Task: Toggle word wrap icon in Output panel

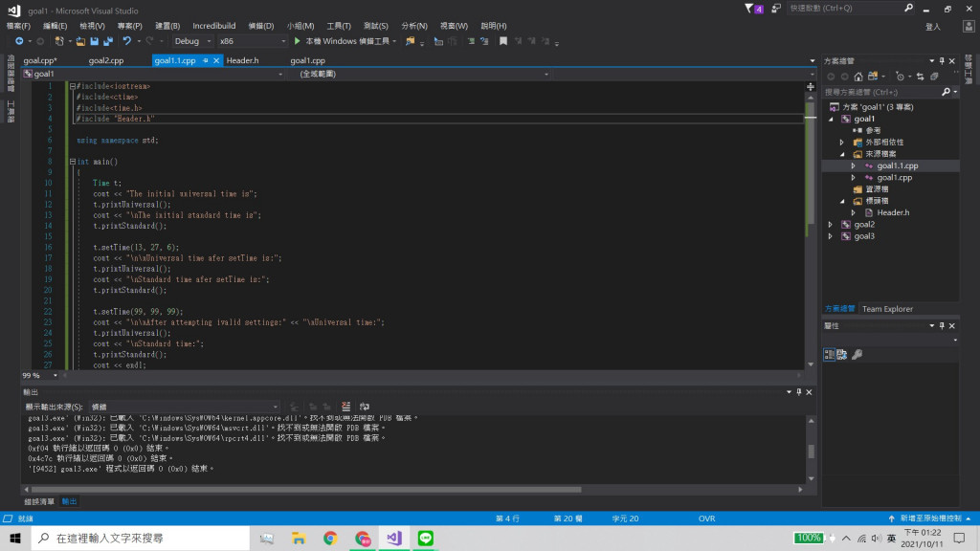Action: click(365, 407)
